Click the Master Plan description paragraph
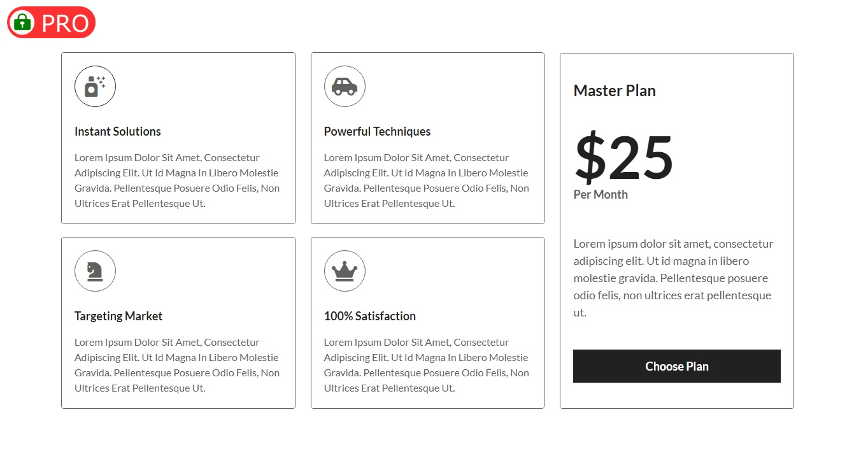This screenshot has width=868, height=468. (673, 278)
